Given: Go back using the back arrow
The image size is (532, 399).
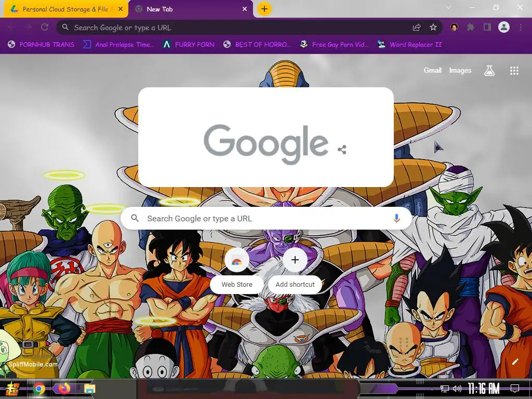Looking at the screenshot, I should coord(11,27).
